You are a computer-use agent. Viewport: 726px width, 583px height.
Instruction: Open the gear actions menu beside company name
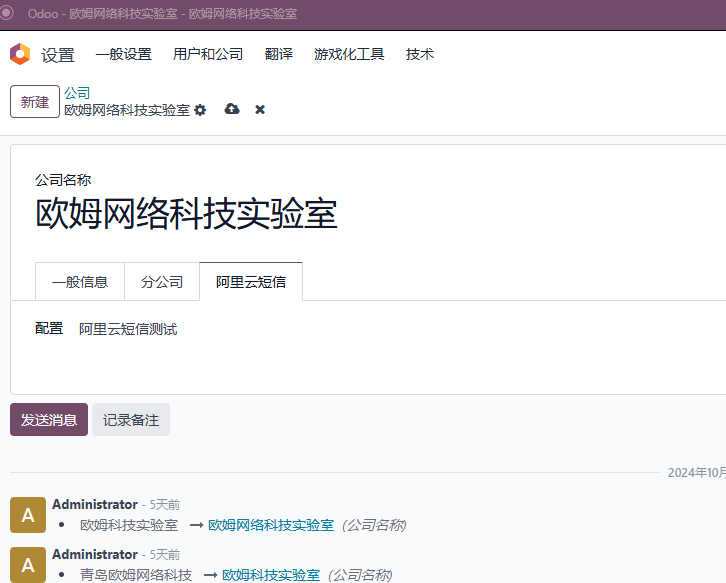coord(200,110)
